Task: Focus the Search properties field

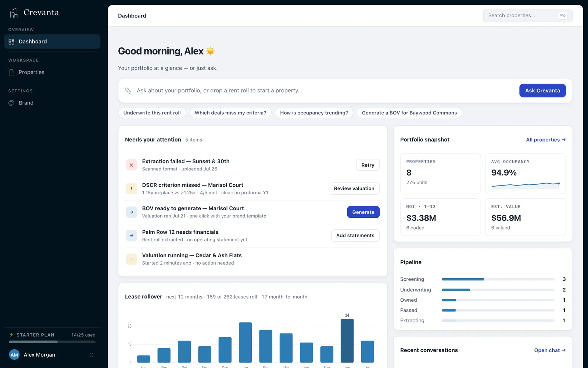Action: click(528, 15)
